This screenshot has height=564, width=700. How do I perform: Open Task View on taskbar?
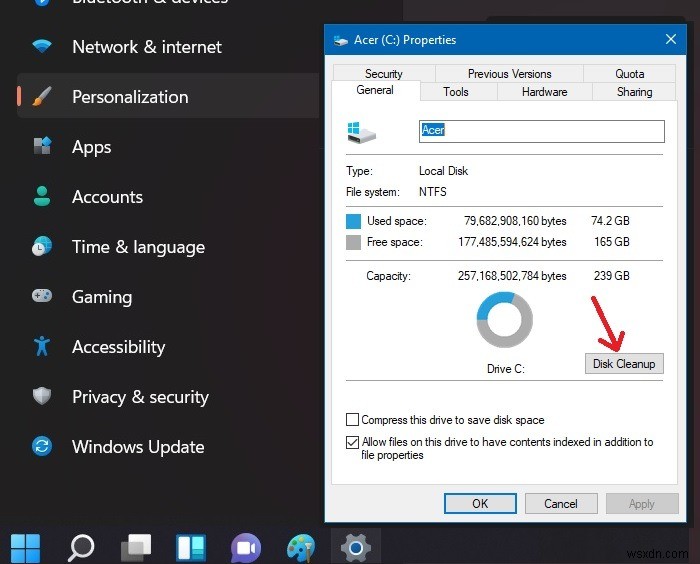136,547
